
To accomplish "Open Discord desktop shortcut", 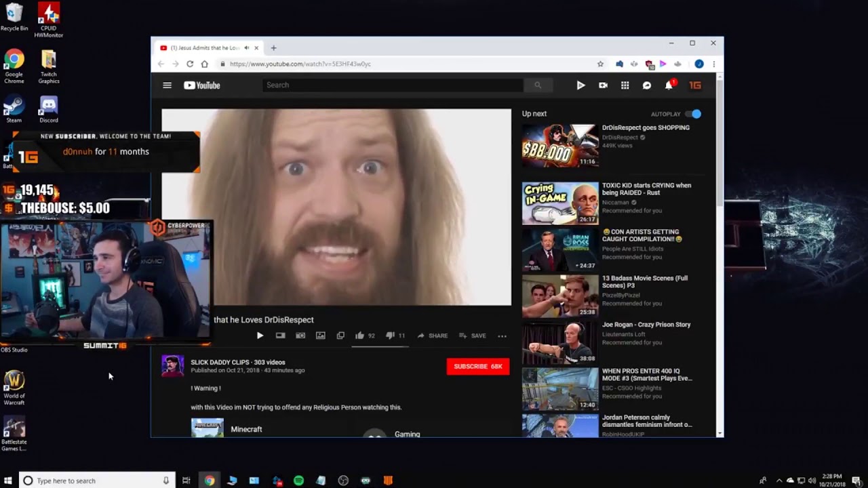I will tap(48, 110).
